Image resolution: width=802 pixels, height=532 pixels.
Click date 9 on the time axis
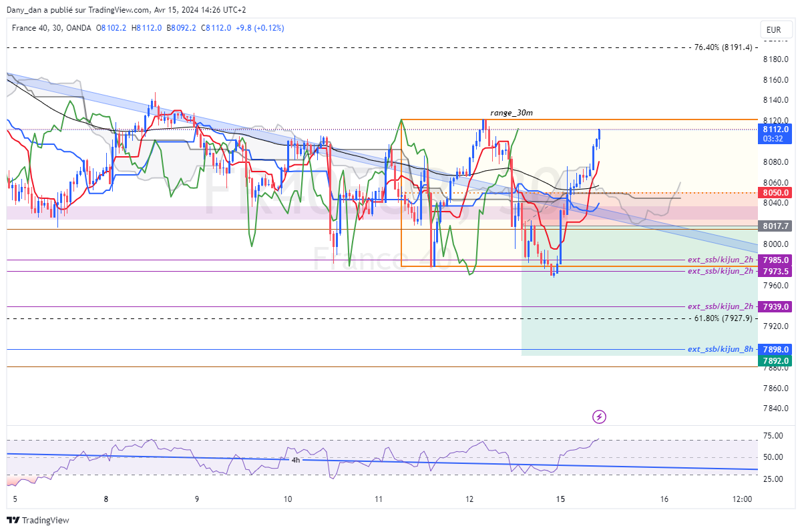coord(197,499)
